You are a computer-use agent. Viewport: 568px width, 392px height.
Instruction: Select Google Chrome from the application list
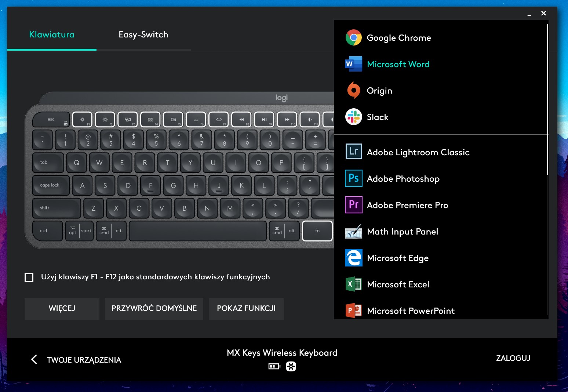click(x=440, y=38)
